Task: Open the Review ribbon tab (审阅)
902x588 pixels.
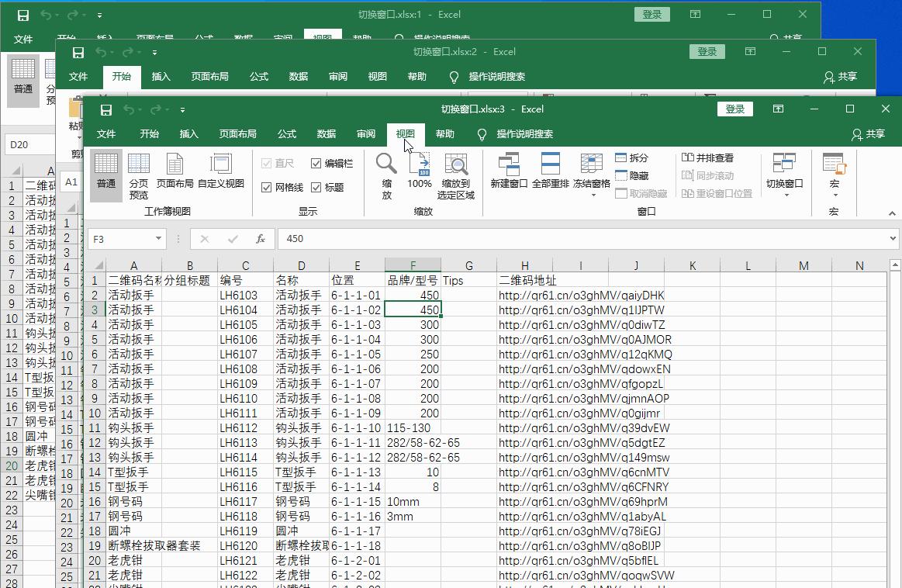Action: click(365, 133)
